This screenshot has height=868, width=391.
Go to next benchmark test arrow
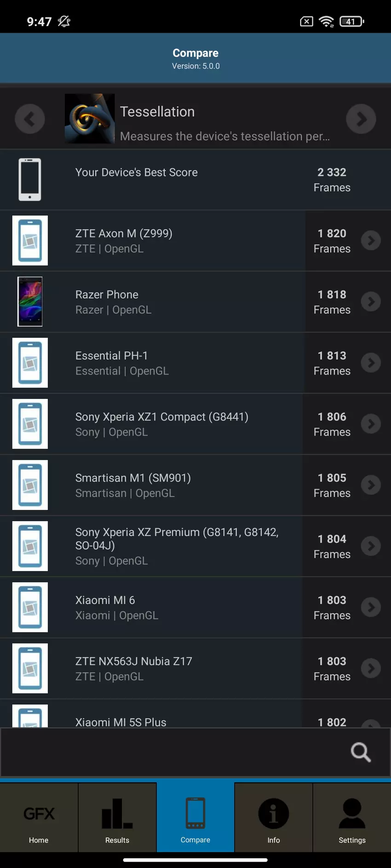[361, 119]
